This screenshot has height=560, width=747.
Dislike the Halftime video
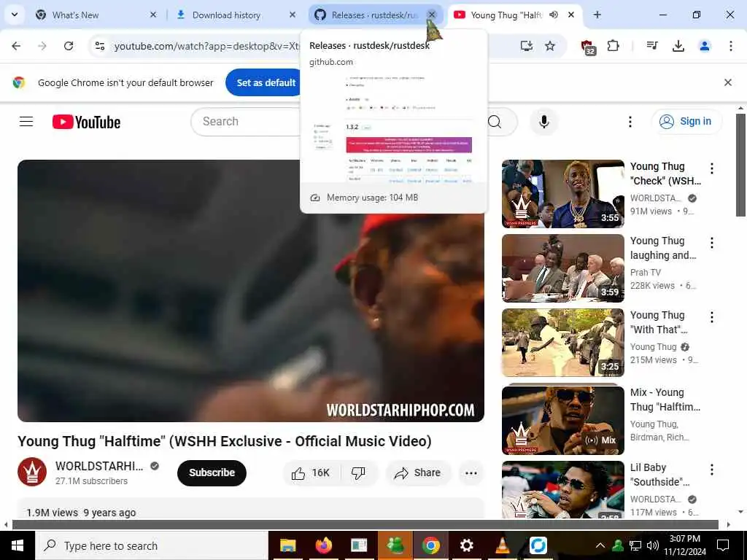coord(358,472)
